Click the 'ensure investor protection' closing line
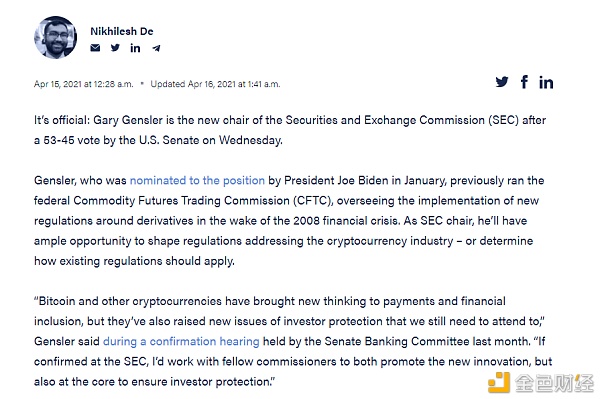Screen dimensions: 600x399 [x=155, y=381]
